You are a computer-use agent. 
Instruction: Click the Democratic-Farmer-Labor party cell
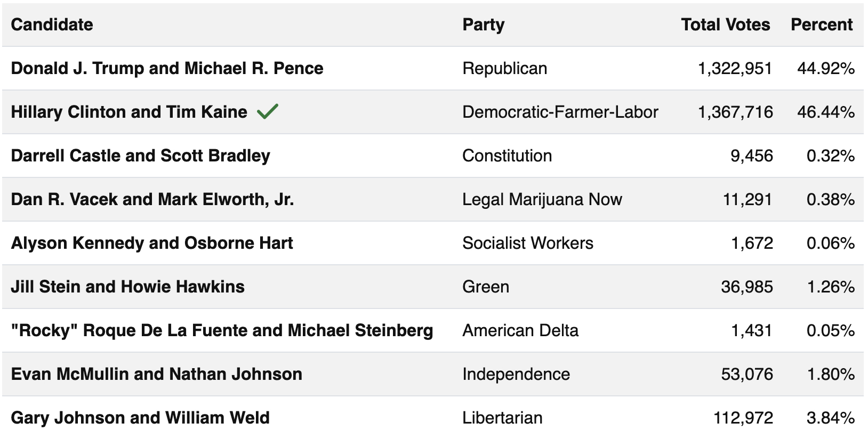tap(560, 112)
